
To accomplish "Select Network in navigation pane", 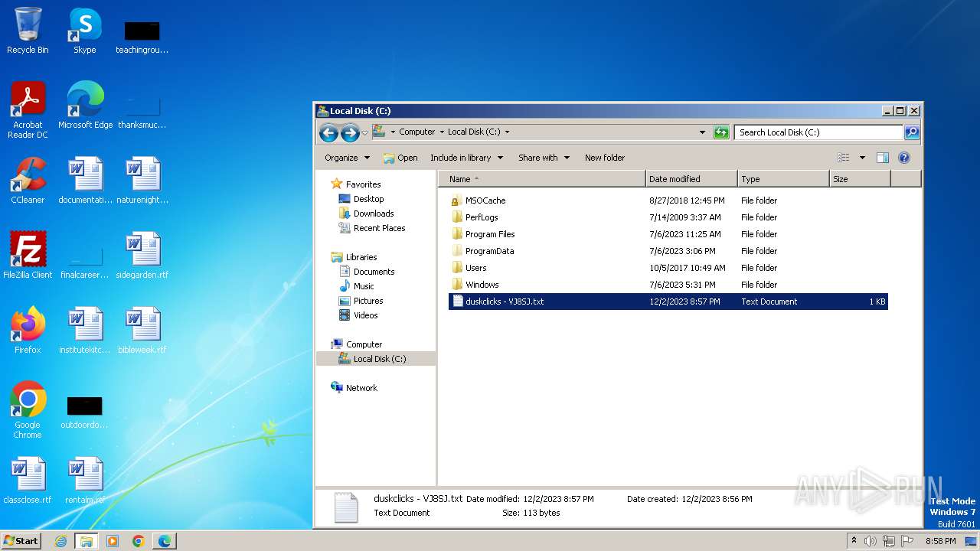I will point(354,388).
